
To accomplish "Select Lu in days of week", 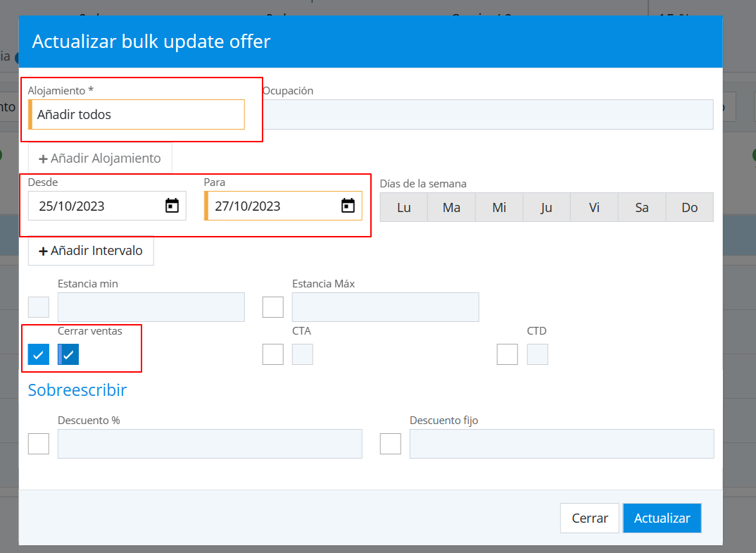I will tap(404, 208).
